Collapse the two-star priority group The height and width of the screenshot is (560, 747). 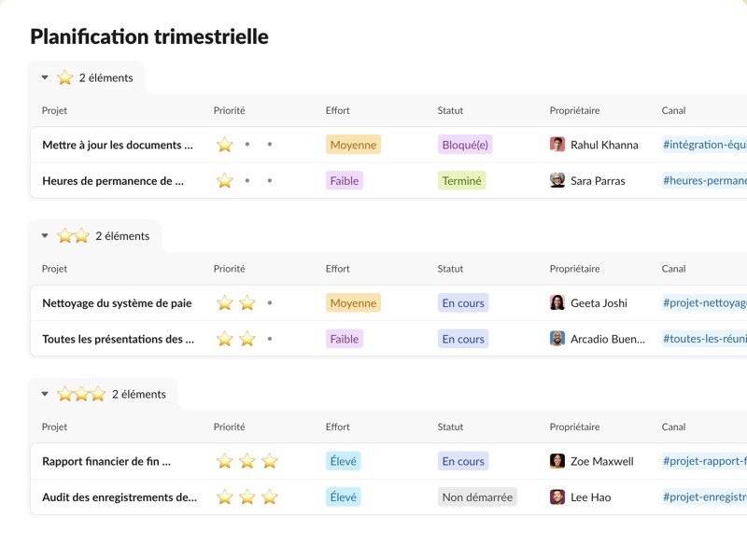(x=44, y=235)
